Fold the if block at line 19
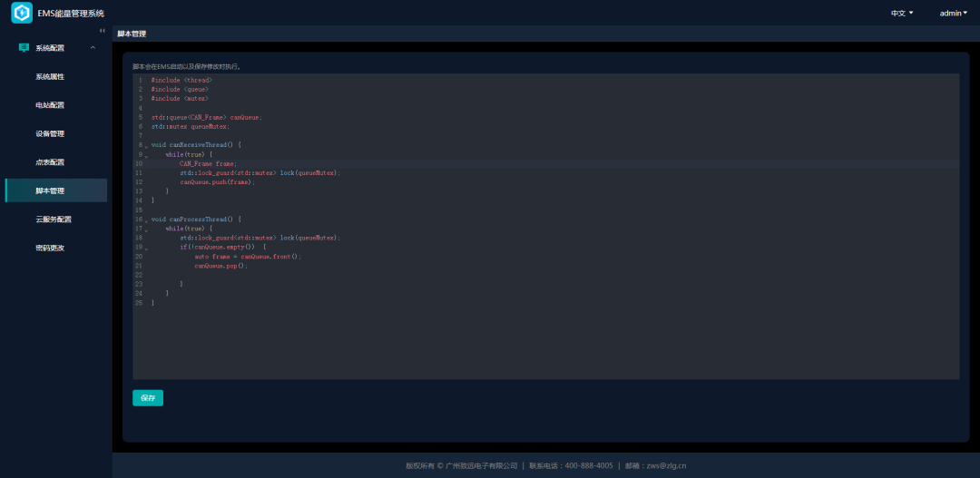 coord(146,248)
